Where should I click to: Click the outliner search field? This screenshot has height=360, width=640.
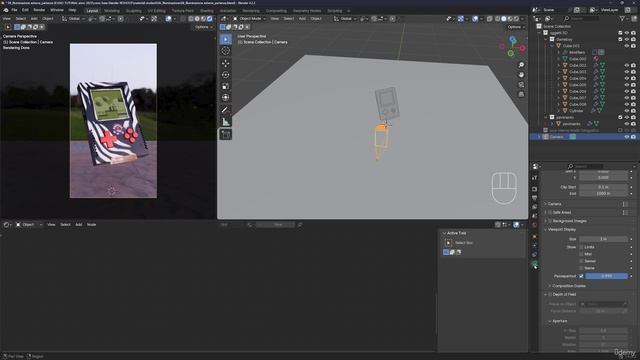pos(582,19)
